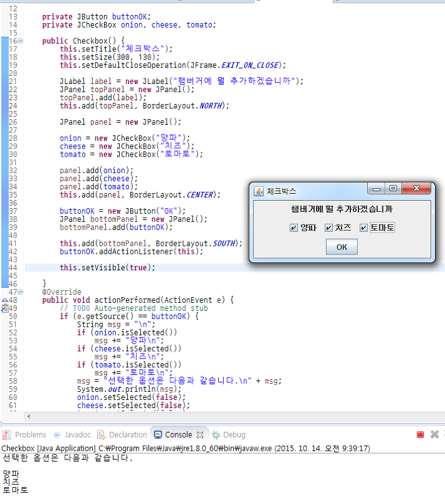Click line number 37 in the gutter

tap(13, 211)
